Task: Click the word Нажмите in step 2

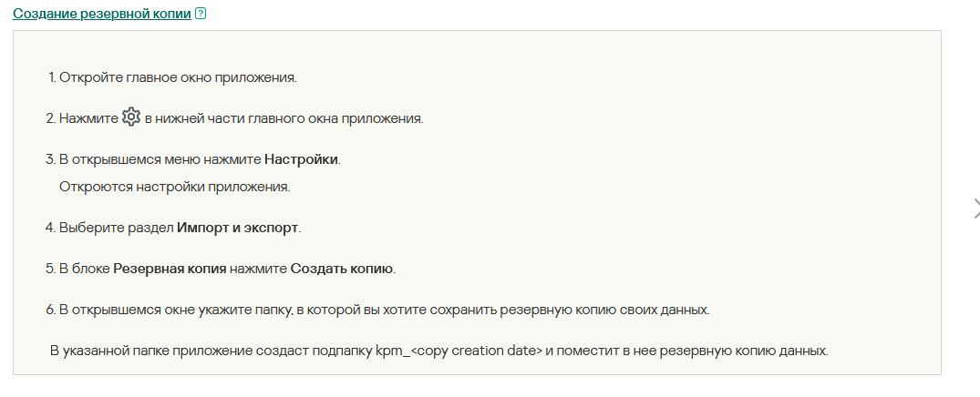Action: [x=88, y=118]
